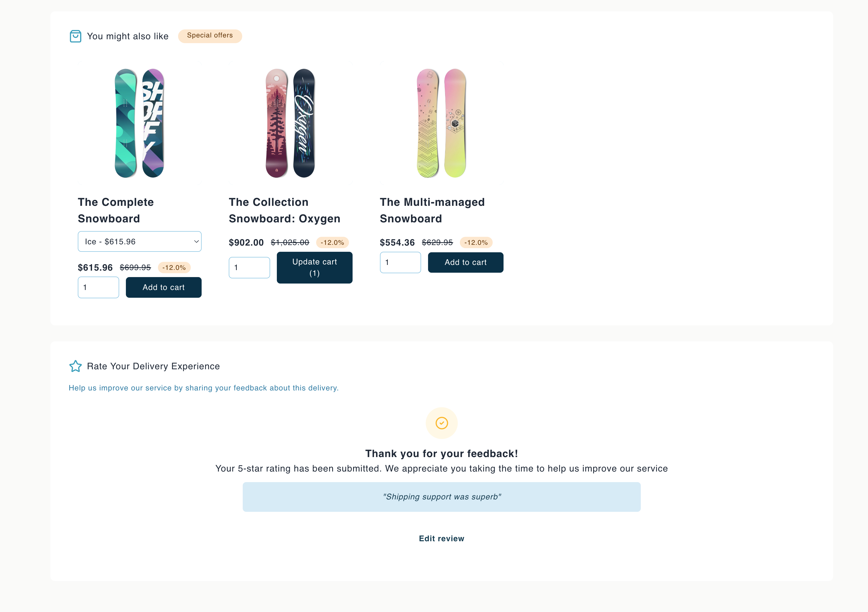Click 'Edit review' below the feedback quote
The height and width of the screenshot is (612, 868).
coord(441,538)
